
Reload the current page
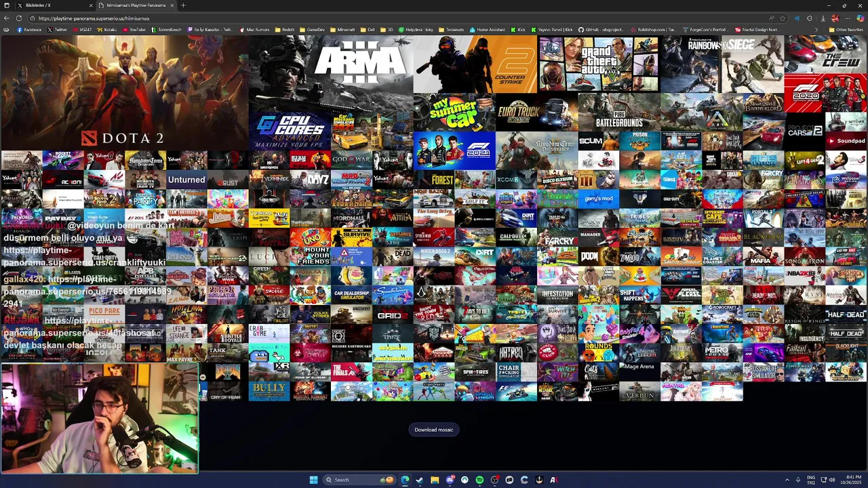coord(18,18)
